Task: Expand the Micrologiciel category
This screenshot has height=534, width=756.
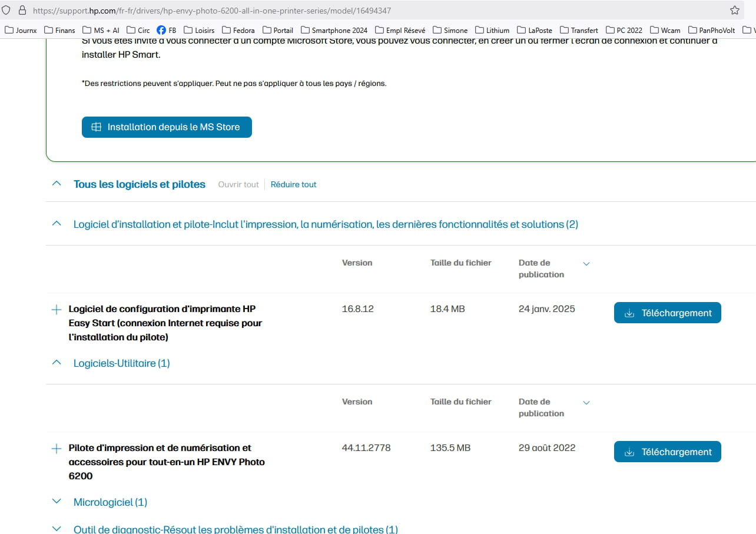Action: (57, 502)
